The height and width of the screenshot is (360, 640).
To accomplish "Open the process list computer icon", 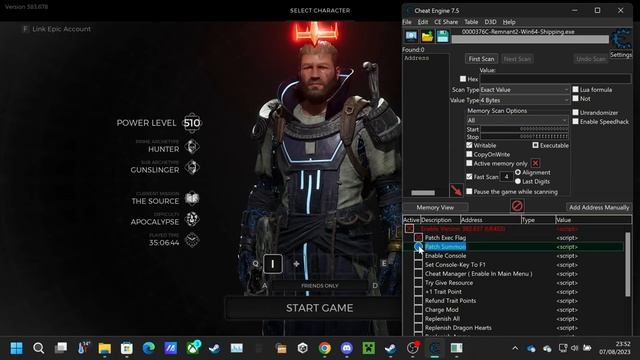I will point(411,36).
